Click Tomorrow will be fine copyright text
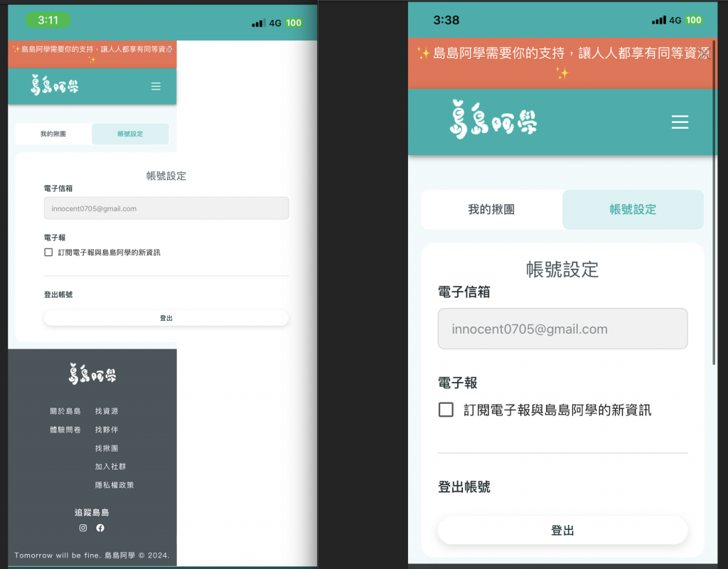Viewport: 728px width, 569px height. [92, 555]
